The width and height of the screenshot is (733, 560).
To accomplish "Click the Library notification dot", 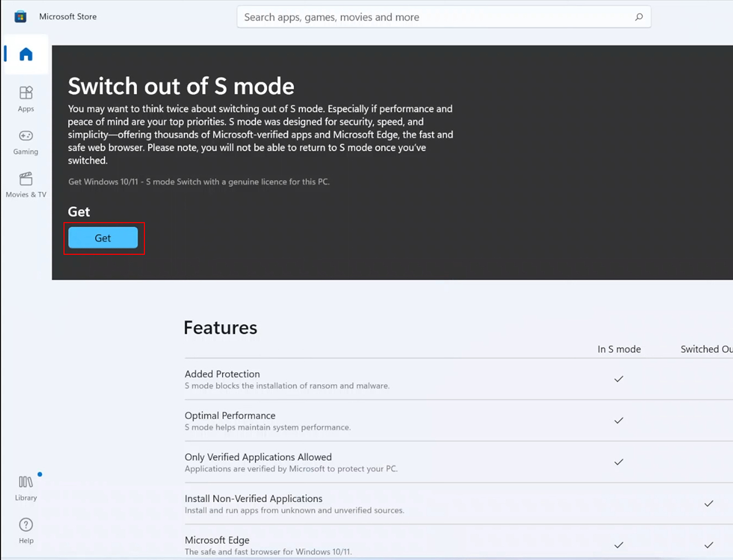I will 40,474.
